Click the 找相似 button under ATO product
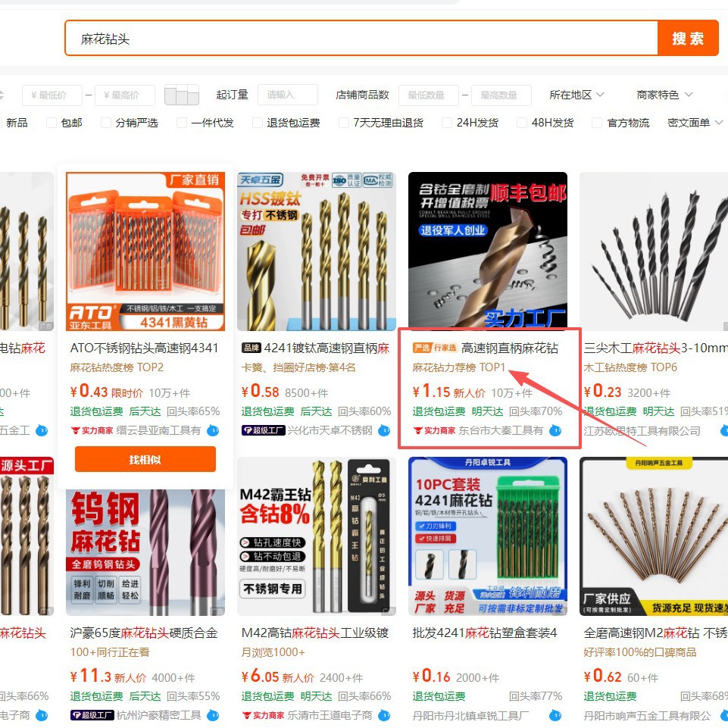The height and width of the screenshot is (728, 728). (x=145, y=459)
